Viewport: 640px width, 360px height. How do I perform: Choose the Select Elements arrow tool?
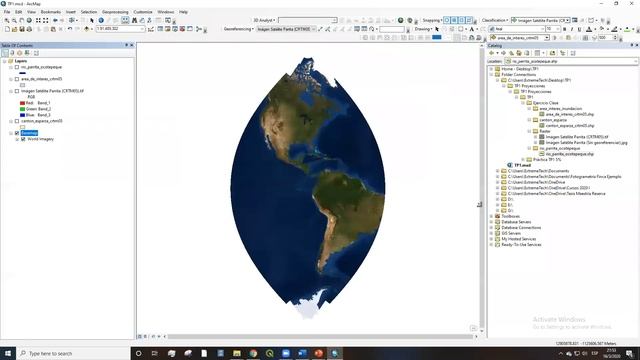tap(92, 20)
